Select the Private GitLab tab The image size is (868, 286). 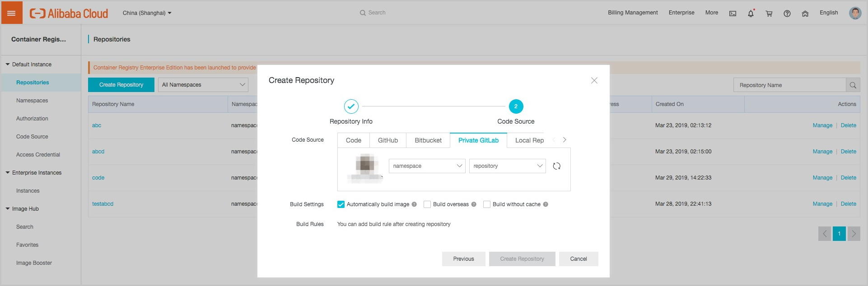478,140
